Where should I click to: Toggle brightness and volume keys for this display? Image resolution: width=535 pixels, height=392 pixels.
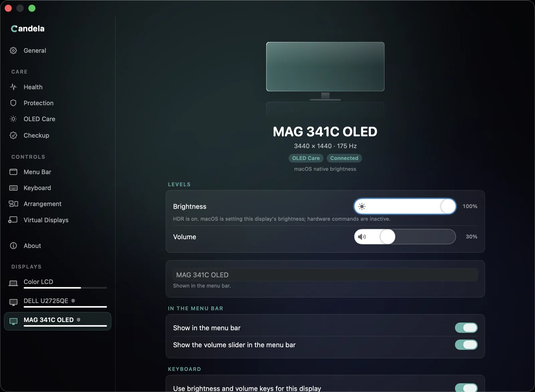(x=466, y=388)
